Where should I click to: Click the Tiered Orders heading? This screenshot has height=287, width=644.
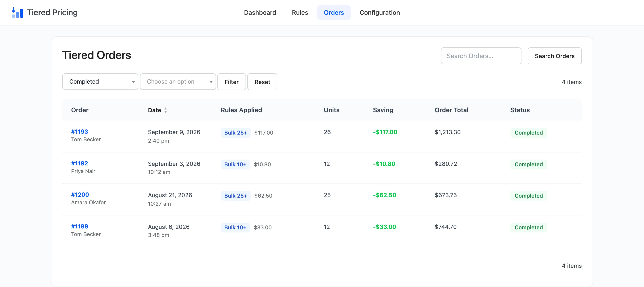coord(97,55)
